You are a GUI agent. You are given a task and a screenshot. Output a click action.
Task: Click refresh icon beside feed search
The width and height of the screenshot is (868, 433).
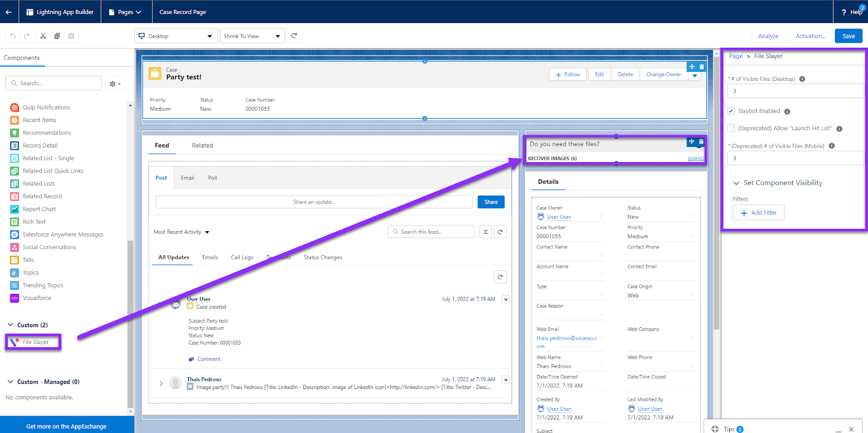(x=500, y=232)
